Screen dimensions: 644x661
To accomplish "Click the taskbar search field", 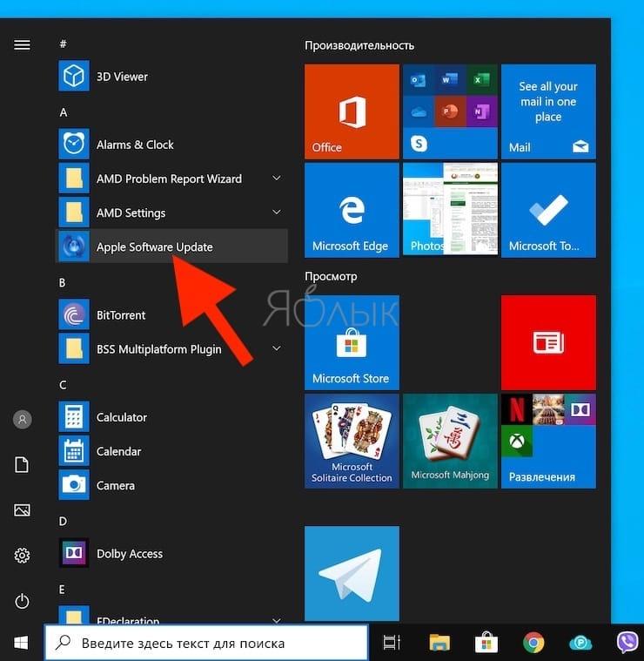I will [x=206, y=643].
